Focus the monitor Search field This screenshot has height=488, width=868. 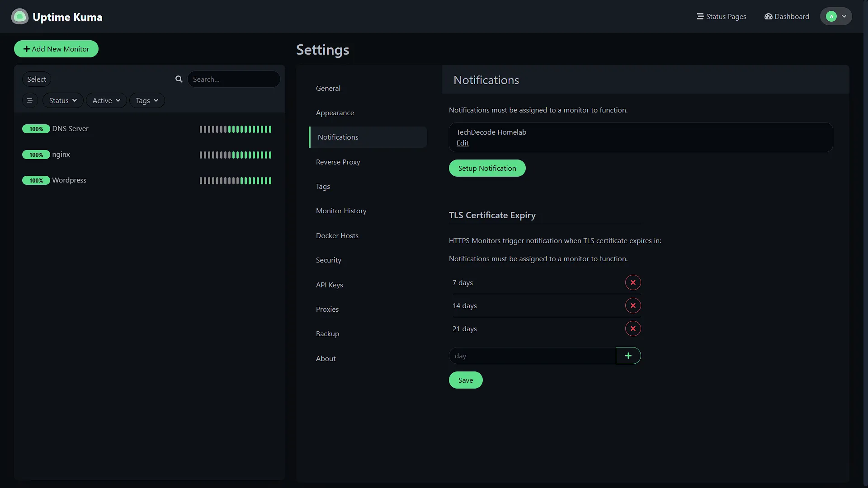point(234,79)
